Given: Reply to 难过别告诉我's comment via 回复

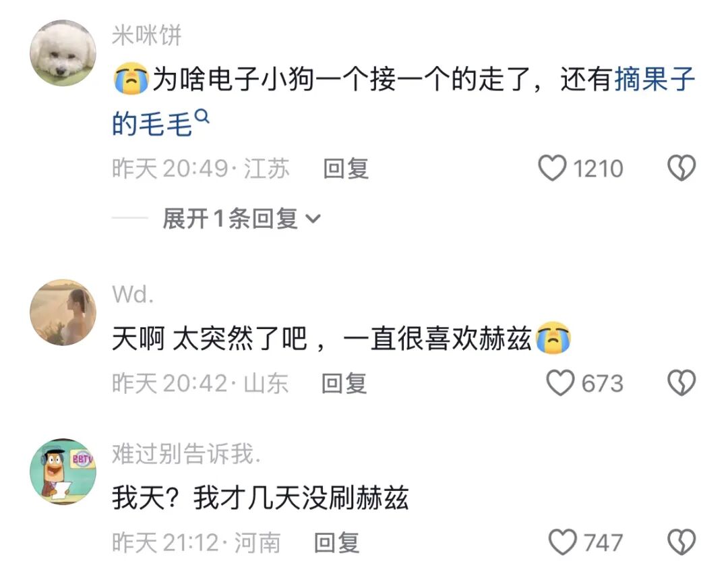Looking at the screenshot, I should 337,543.
